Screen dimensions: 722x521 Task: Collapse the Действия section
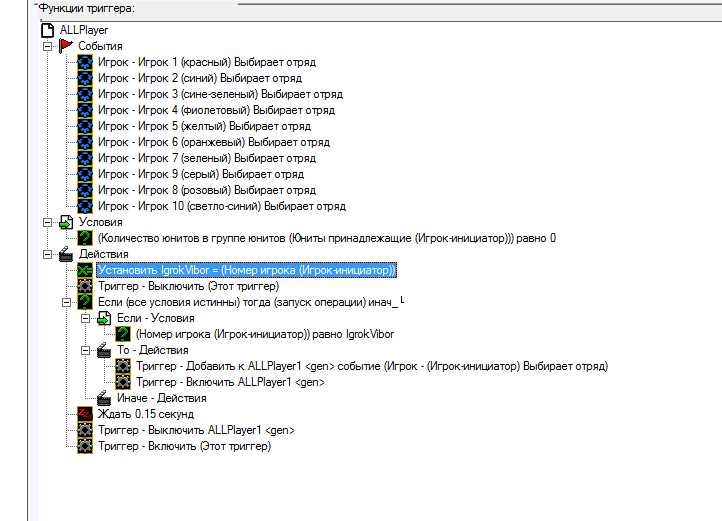point(47,254)
